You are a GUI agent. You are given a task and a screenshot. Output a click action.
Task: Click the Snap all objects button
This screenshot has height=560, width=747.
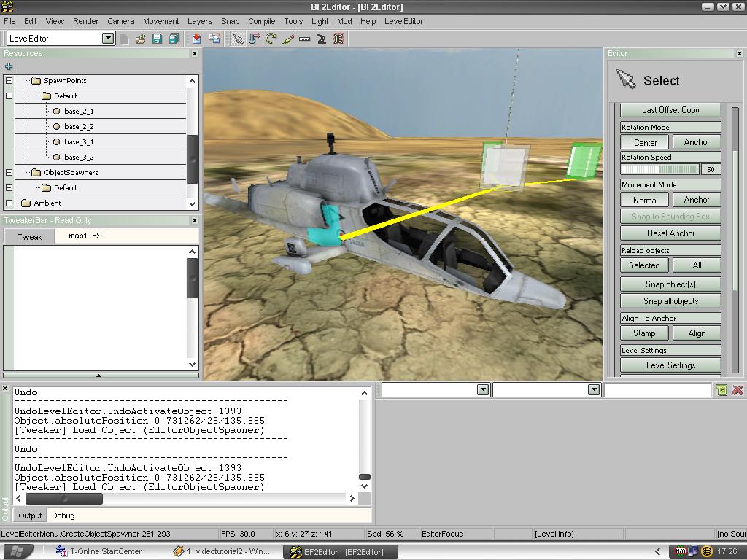(670, 301)
